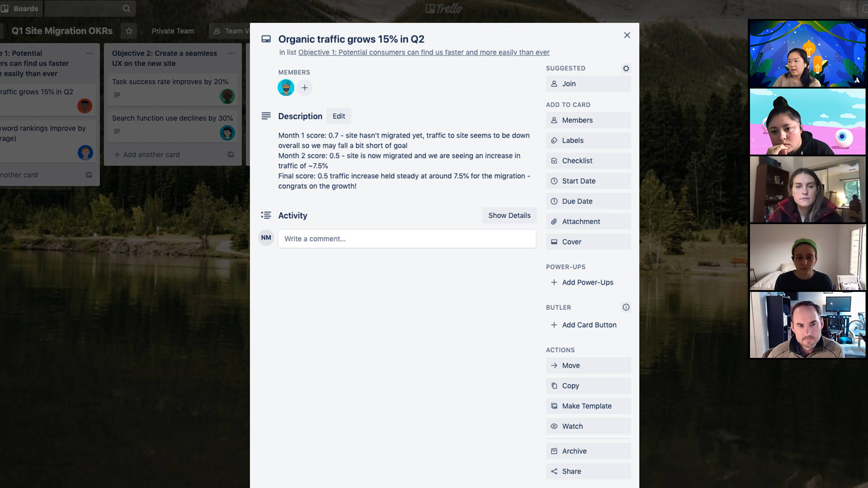
Task: Click the Attachment icon to add file
Action: pyautogui.click(x=588, y=221)
